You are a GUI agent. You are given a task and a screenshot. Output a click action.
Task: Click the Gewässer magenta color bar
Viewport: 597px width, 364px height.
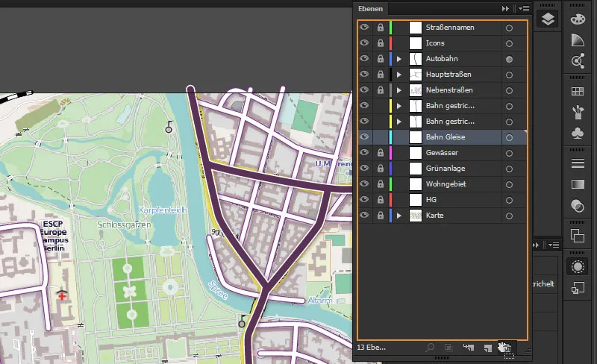click(x=390, y=153)
